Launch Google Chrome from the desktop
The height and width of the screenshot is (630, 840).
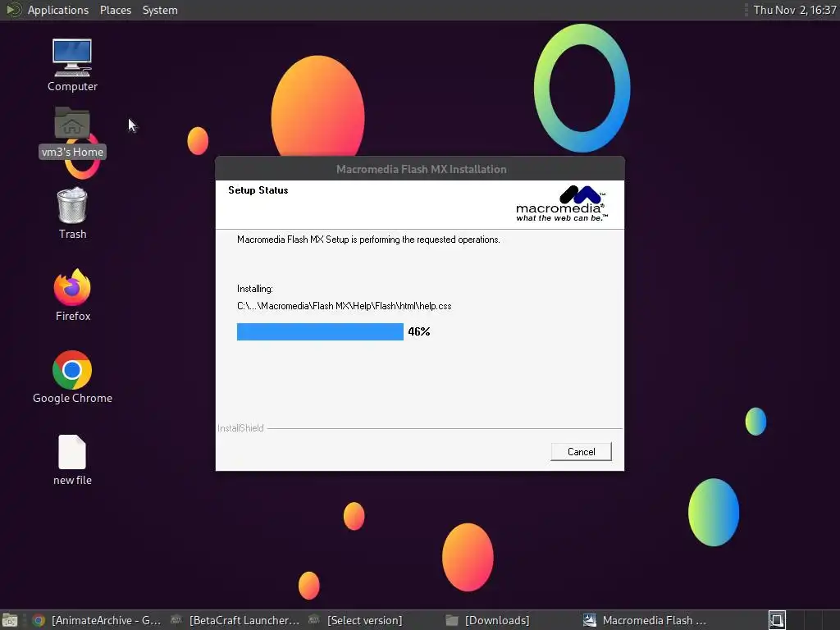72,377
